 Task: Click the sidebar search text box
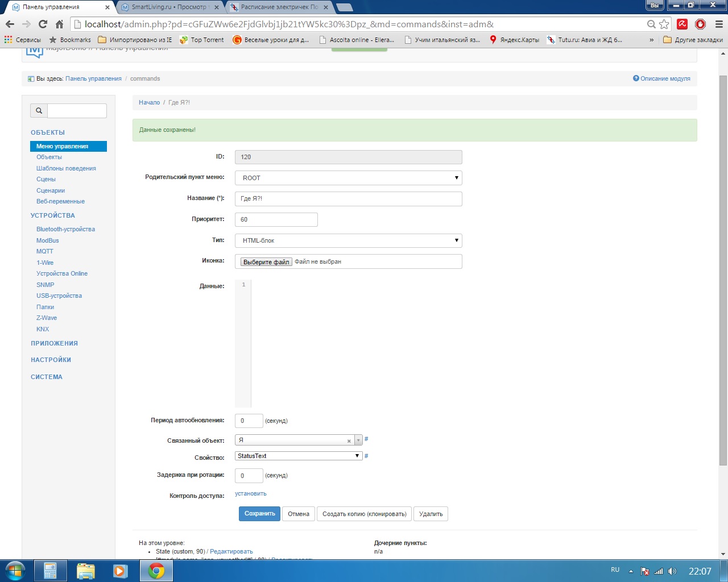(x=77, y=111)
